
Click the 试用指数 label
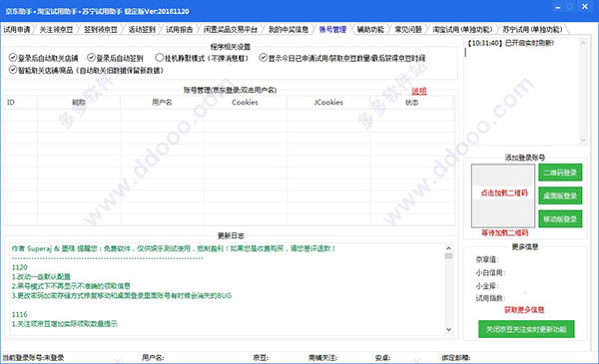490,298
